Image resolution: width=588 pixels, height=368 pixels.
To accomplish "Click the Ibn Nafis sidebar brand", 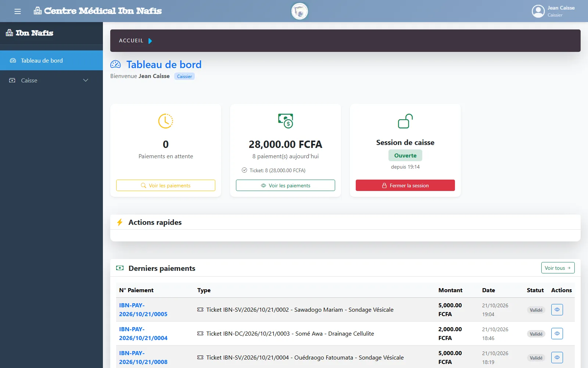I will [x=29, y=33].
